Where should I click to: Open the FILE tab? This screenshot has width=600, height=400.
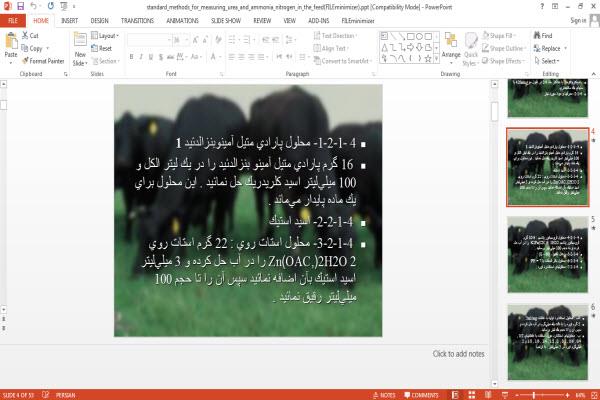coord(13,21)
